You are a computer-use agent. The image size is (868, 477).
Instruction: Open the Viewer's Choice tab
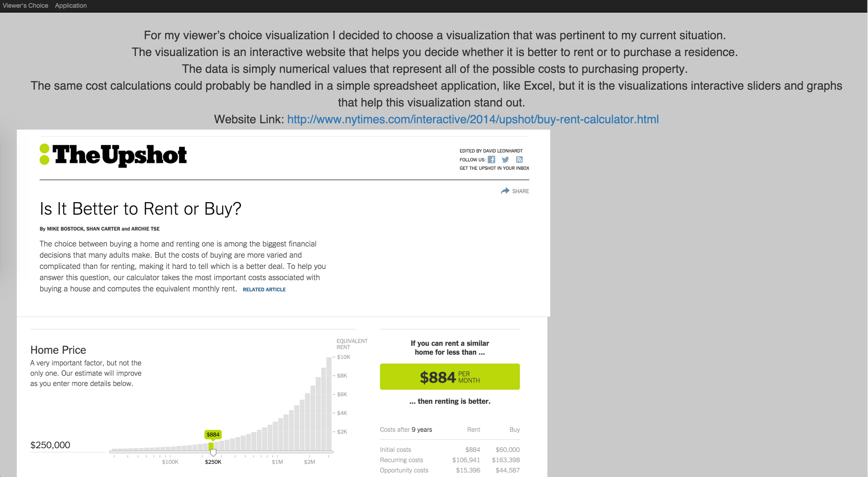click(x=26, y=6)
